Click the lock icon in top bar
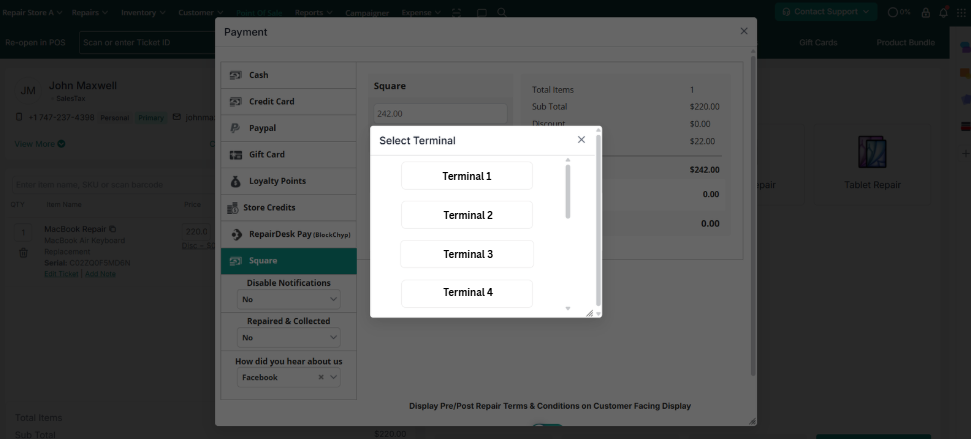The width and height of the screenshot is (971, 439). (x=926, y=12)
